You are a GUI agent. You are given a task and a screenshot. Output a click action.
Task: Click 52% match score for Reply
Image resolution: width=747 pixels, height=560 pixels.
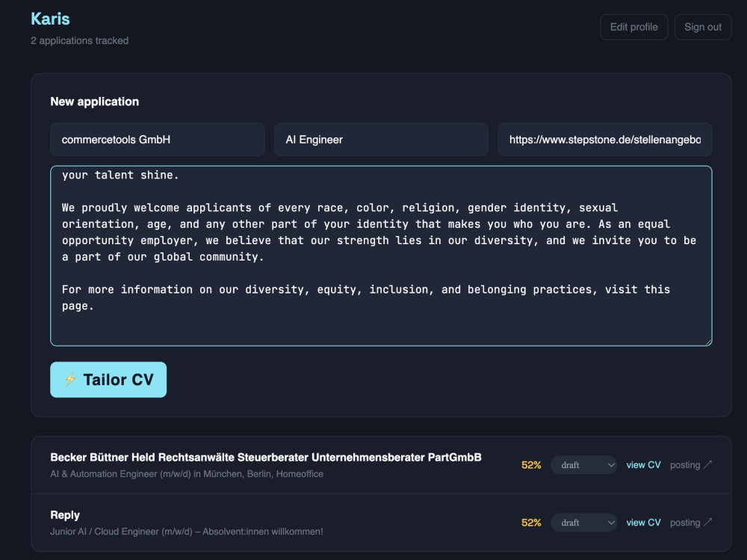(531, 523)
